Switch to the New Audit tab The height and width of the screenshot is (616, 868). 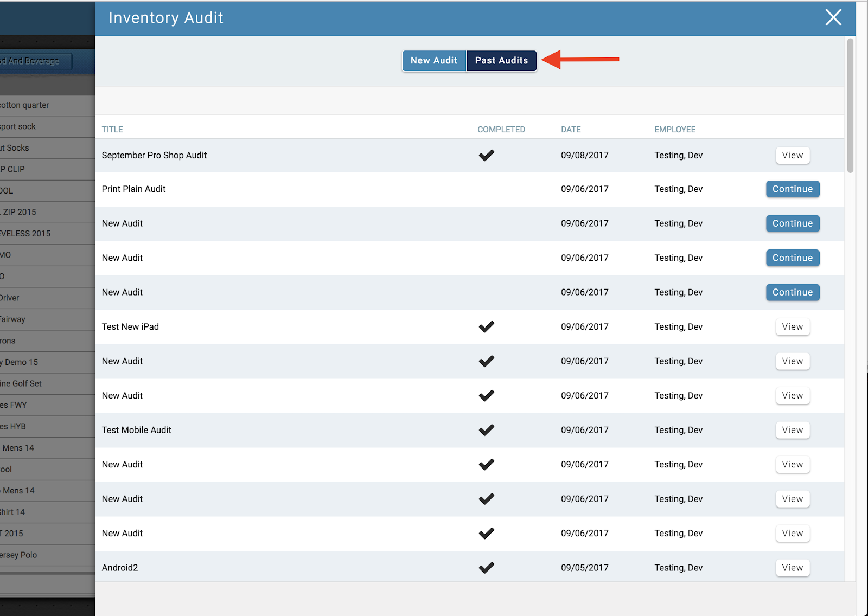[433, 61]
